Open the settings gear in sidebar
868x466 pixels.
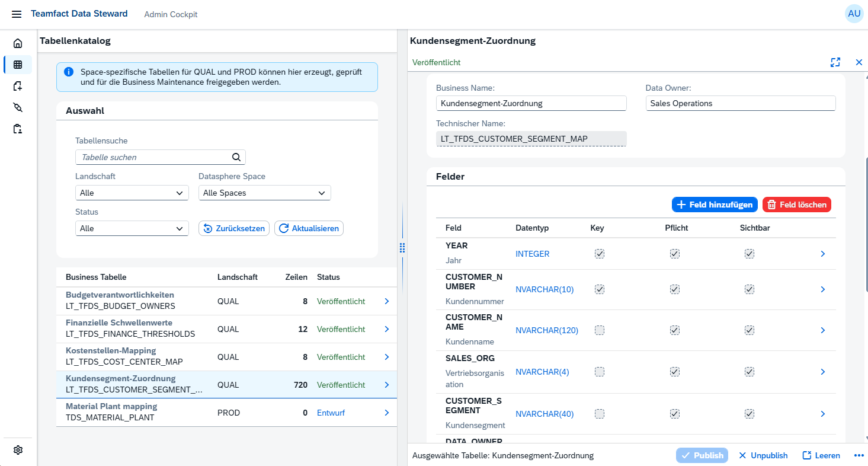click(18, 450)
